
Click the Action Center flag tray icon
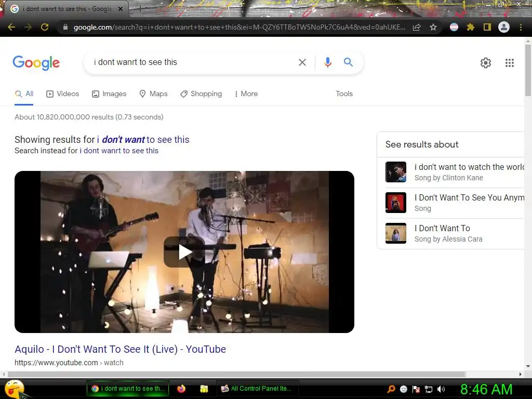point(416,389)
